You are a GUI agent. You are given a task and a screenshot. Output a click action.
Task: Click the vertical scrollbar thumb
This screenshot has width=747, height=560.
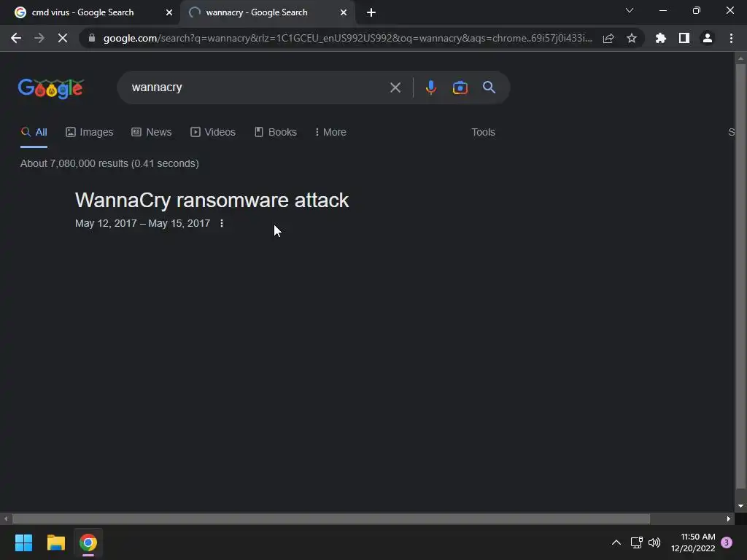pyautogui.click(x=740, y=276)
